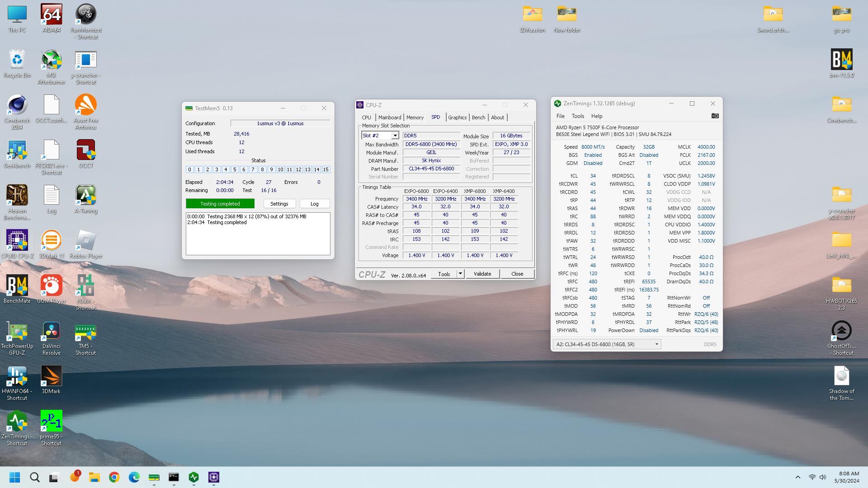This screenshot has width=868, height=488.
Task: Open the Log button in TestMem5
Action: [314, 204]
